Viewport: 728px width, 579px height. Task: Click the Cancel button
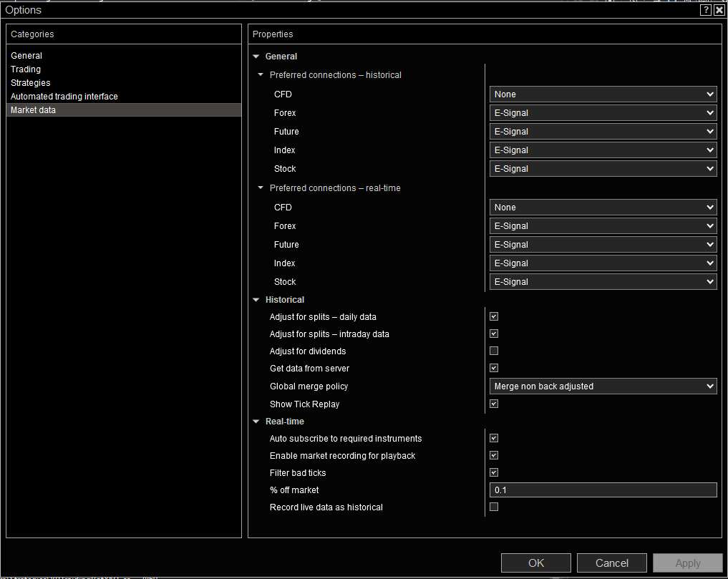pos(612,563)
